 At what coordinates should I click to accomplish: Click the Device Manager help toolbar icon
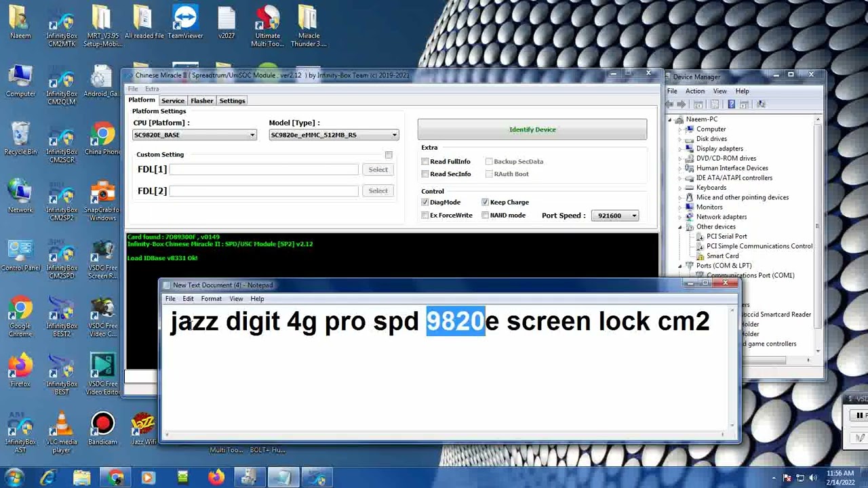click(x=731, y=104)
